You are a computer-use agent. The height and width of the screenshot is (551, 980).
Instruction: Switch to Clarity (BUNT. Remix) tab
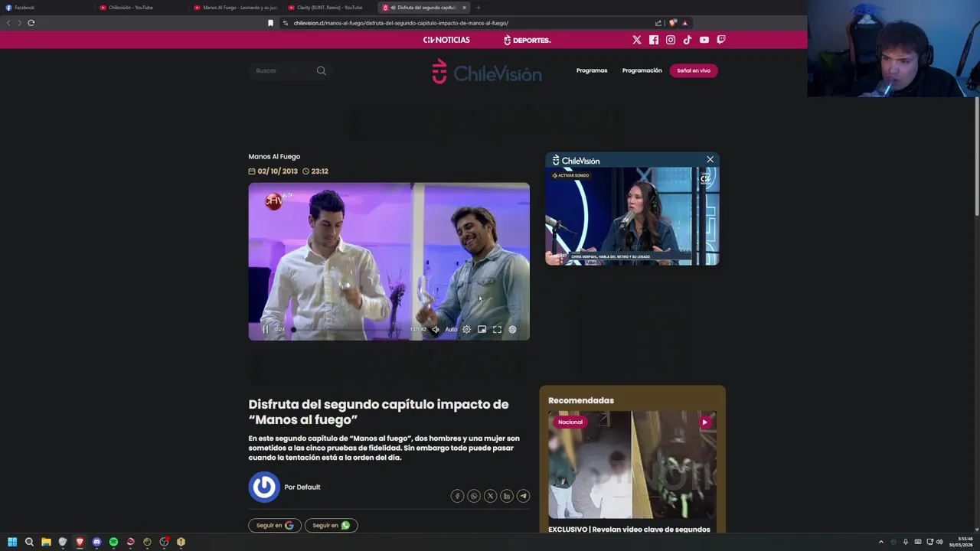[330, 8]
